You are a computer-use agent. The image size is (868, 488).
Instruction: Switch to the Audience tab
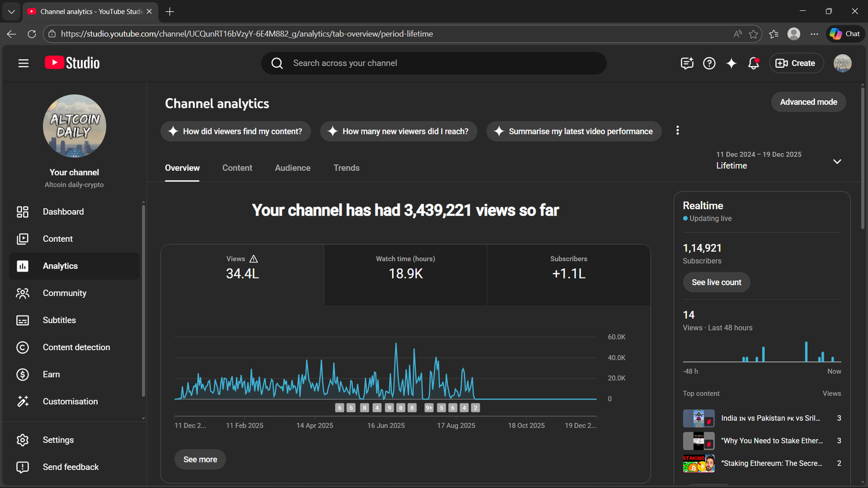pos(292,168)
